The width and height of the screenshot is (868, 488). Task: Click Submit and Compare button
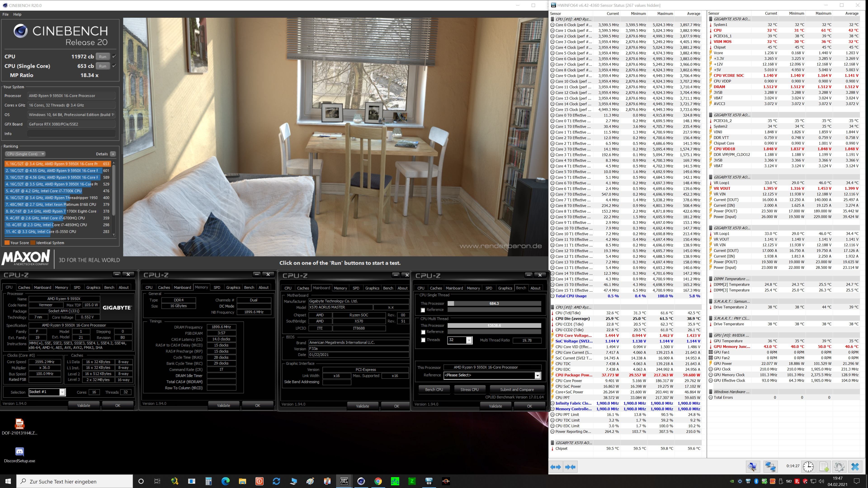click(517, 390)
